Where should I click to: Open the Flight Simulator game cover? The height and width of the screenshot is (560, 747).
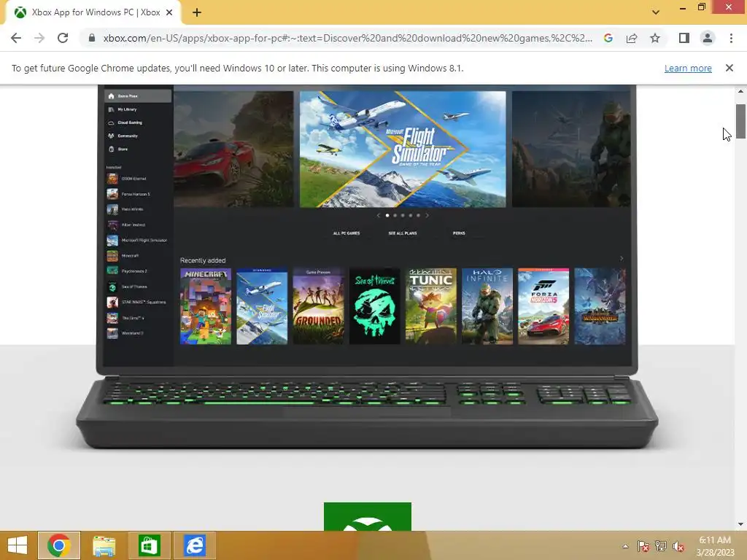(262, 306)
